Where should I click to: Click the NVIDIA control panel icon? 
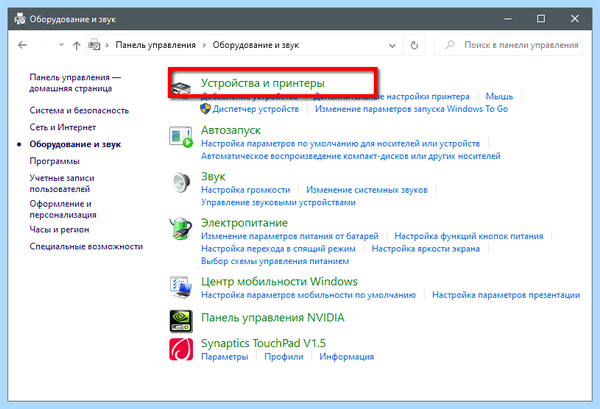coord(181,321)
